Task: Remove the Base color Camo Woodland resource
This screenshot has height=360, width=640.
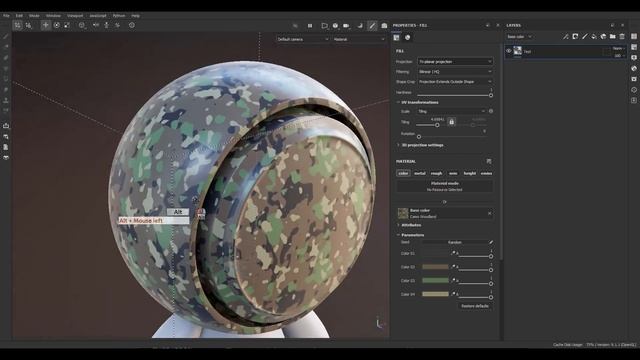Action: 489,213
